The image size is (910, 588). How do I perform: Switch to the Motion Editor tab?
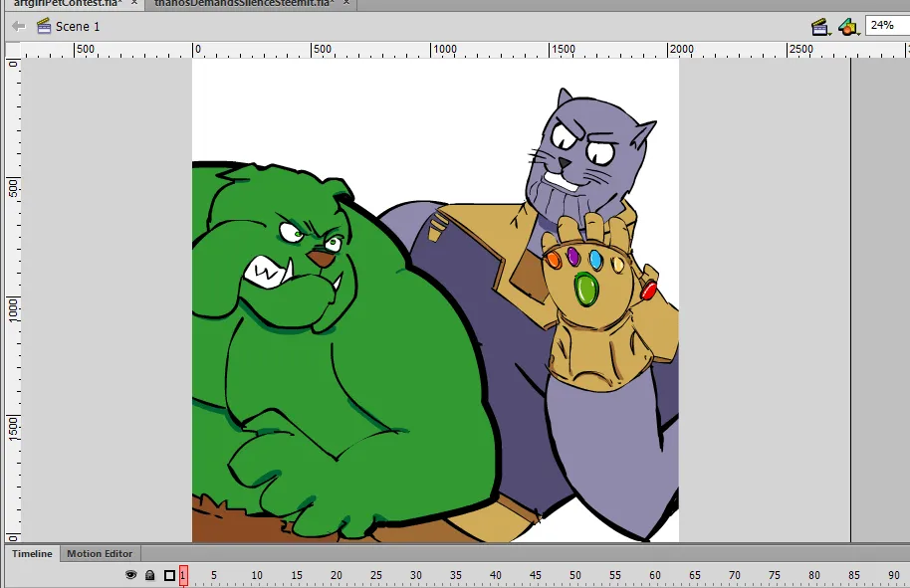(x=100, y=554)
